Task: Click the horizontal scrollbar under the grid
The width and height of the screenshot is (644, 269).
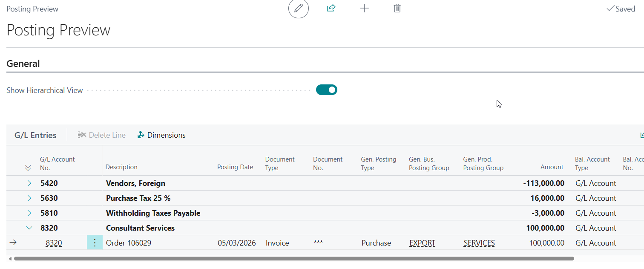Action: tap(294, 258)
